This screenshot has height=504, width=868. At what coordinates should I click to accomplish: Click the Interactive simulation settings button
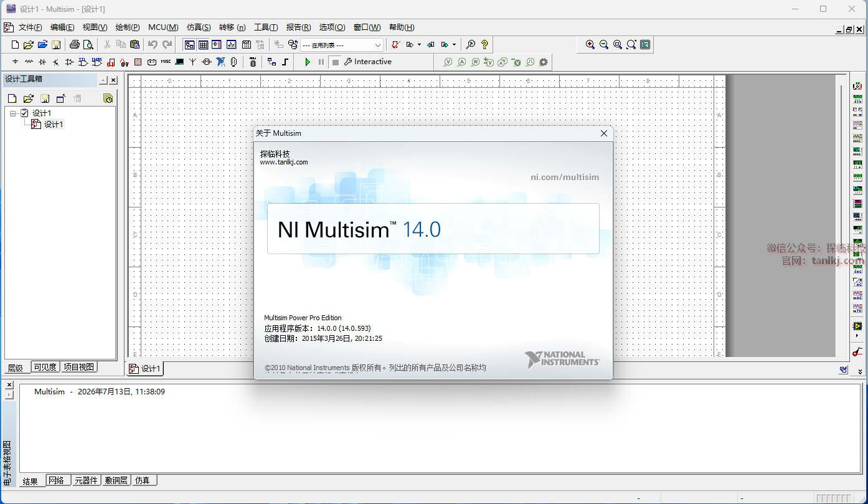368,62
